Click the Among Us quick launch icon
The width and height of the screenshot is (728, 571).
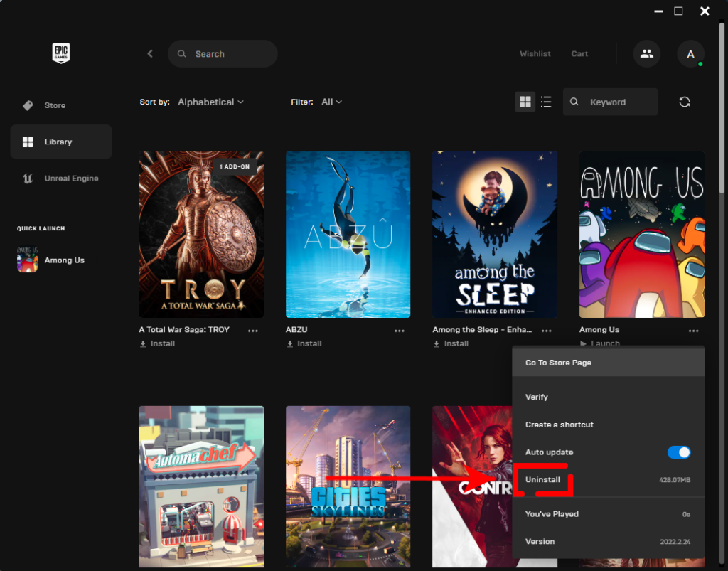[28, 260]
